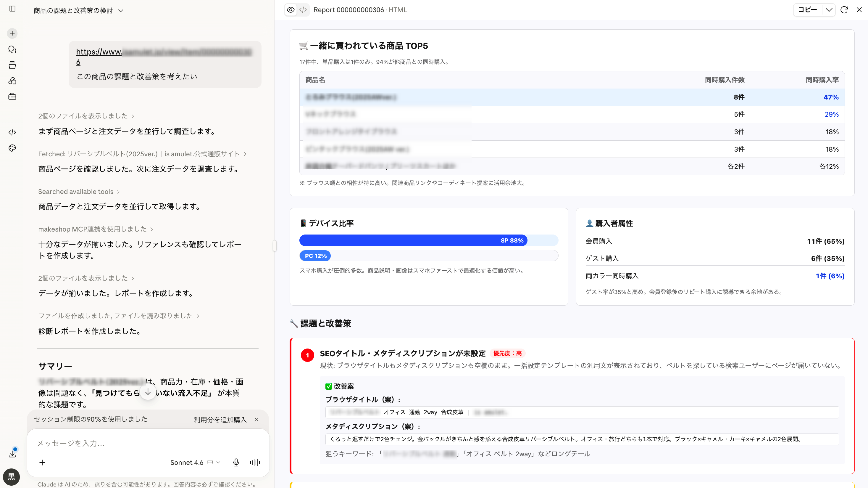Open the code icon in sidebar
Screen dimensions: 868x488
12,132
